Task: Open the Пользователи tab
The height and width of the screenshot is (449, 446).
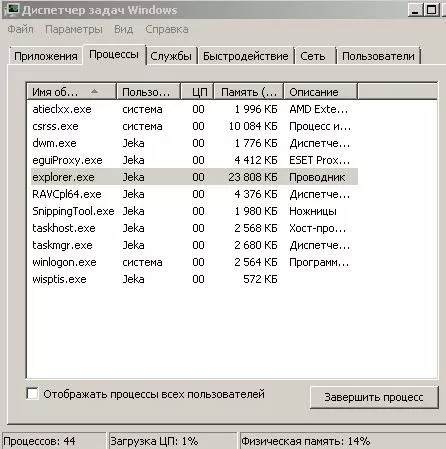Action: (x=378, y=56)
